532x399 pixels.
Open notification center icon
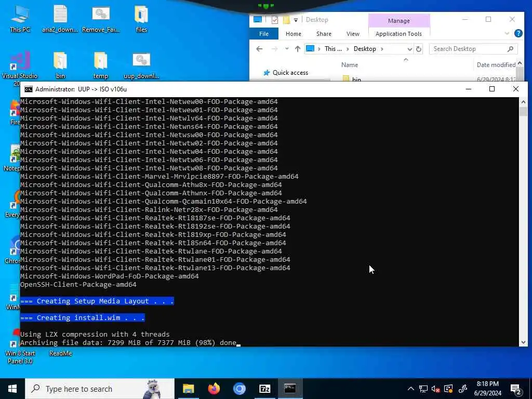point(516,389)
